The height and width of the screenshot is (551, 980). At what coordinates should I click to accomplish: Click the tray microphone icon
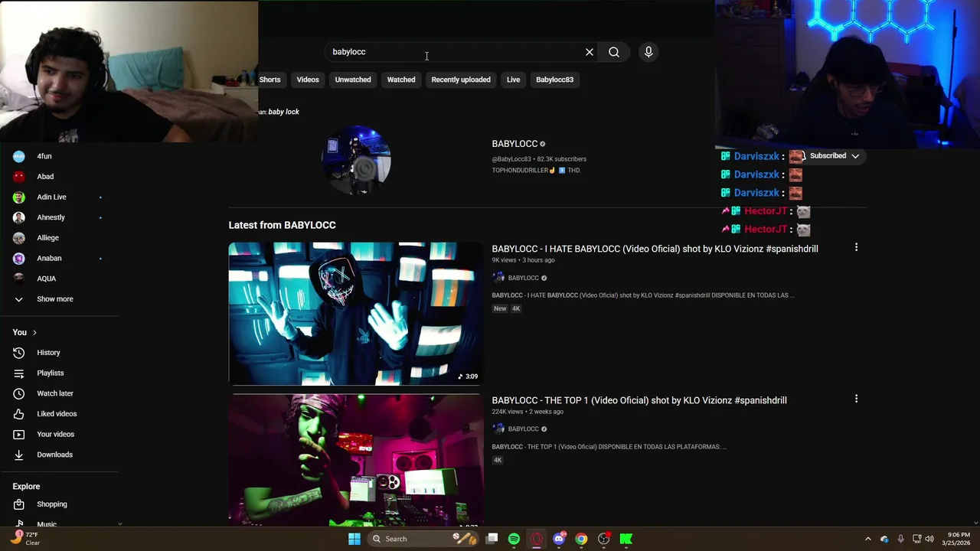(x=900, y=539)
